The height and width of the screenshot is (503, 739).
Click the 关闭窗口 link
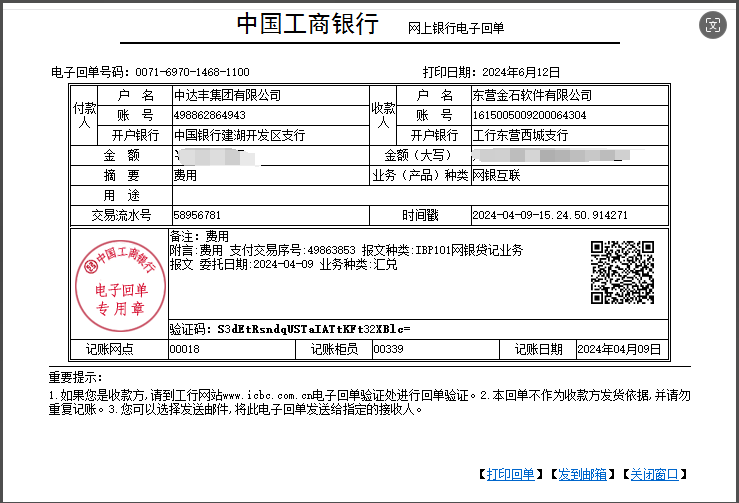point(655,474)
